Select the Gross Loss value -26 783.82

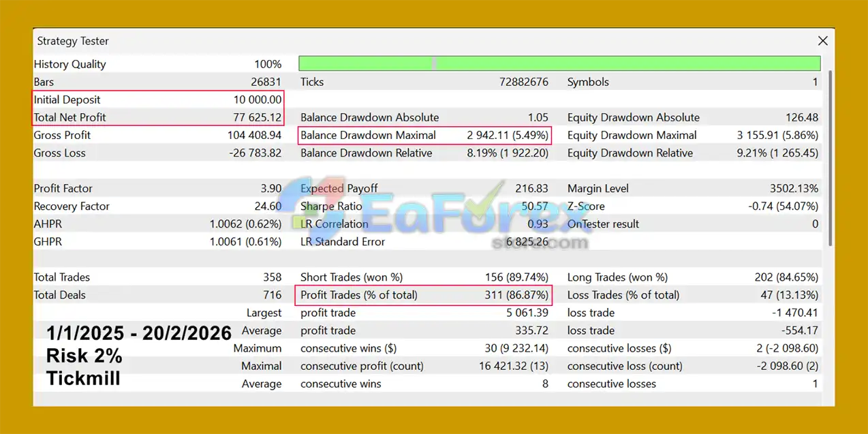coord(255,153)
